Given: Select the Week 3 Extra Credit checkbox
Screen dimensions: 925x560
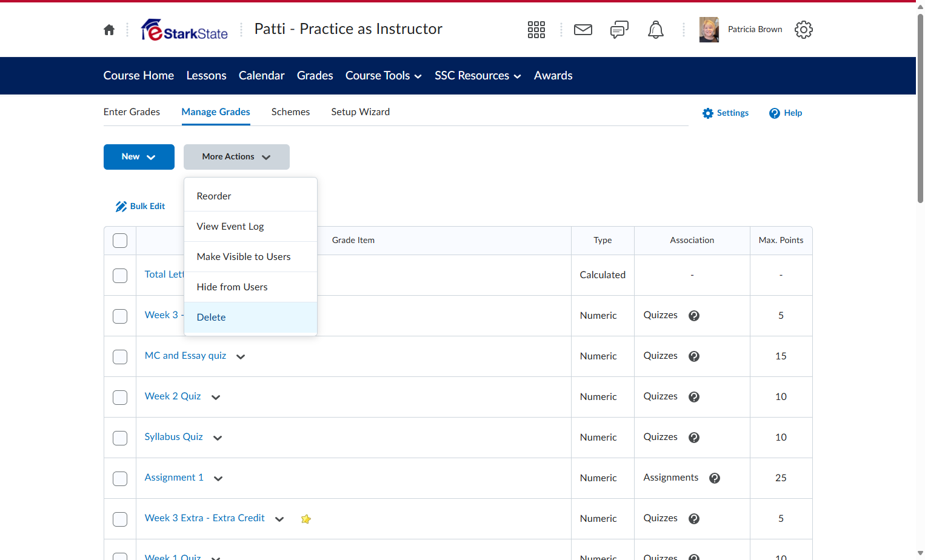Looking at the screenshot, I should tap(120, 519).
